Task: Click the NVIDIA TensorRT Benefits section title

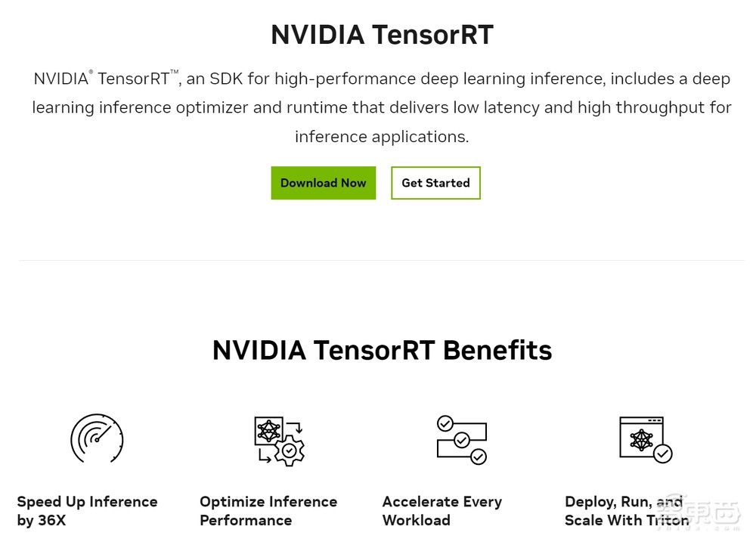Action: pyautogui.click(x=383, y=350)
